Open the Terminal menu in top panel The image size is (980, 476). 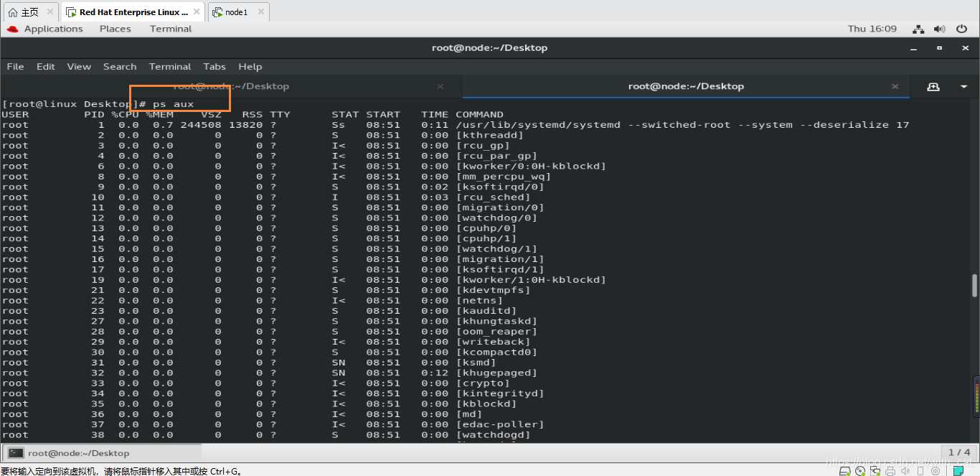pos(171,29)
